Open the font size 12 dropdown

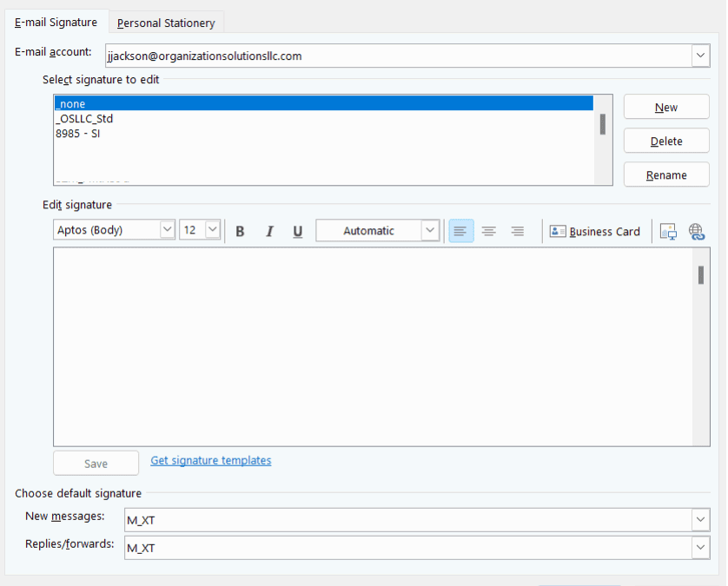212,230
